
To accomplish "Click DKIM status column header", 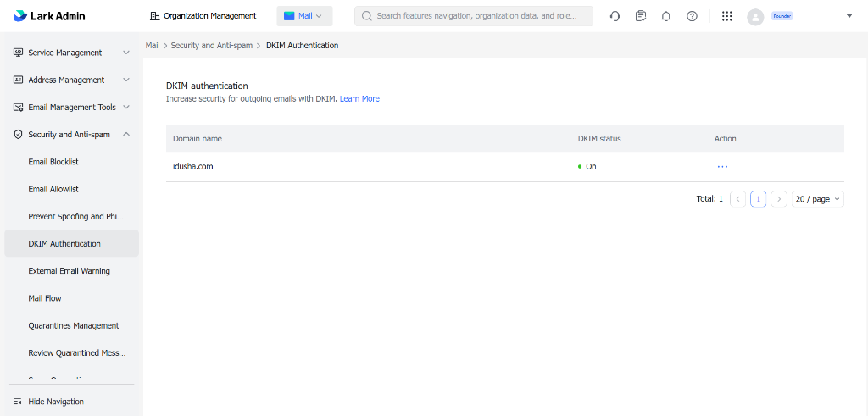I will pos(599,139).
